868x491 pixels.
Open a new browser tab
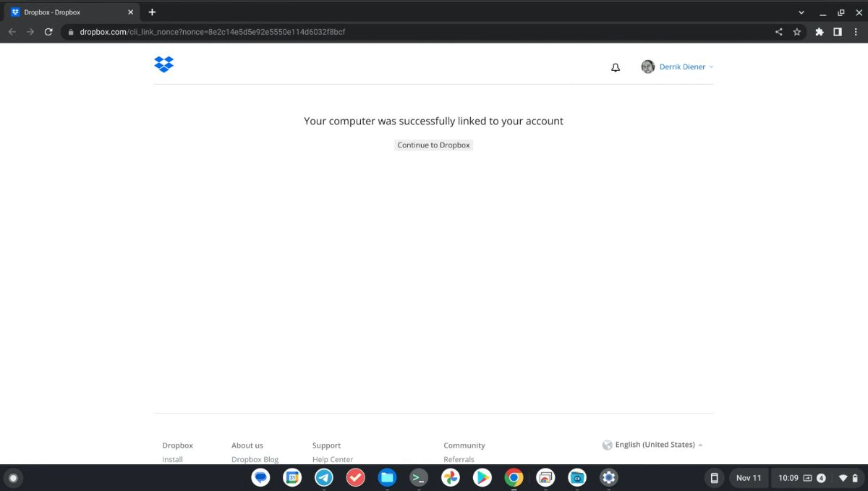[152, 12]
